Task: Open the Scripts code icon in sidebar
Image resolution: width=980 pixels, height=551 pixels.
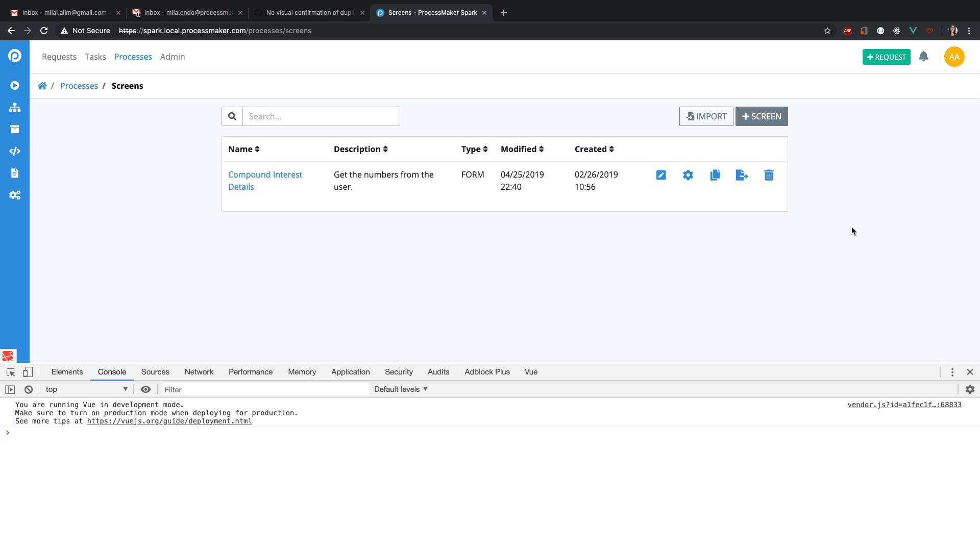Action: [15, 151]
